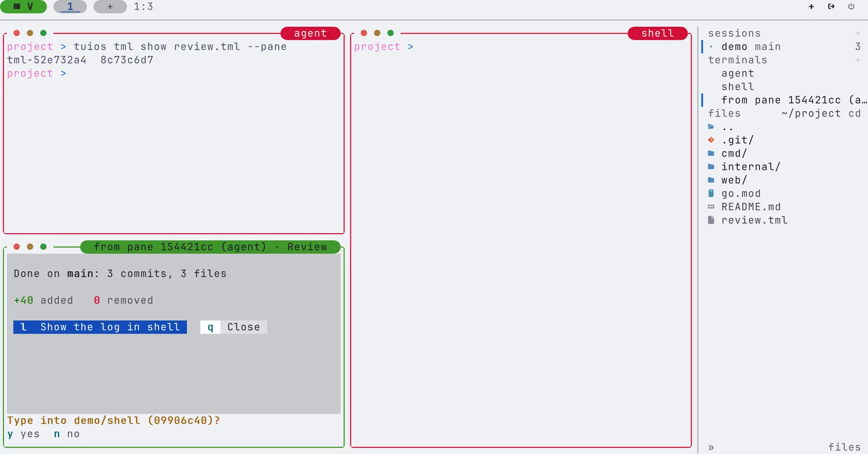Screen dimensions: 868x454
Task: Click the '0 removed' stat text
Action: click(x=123, y=300)
